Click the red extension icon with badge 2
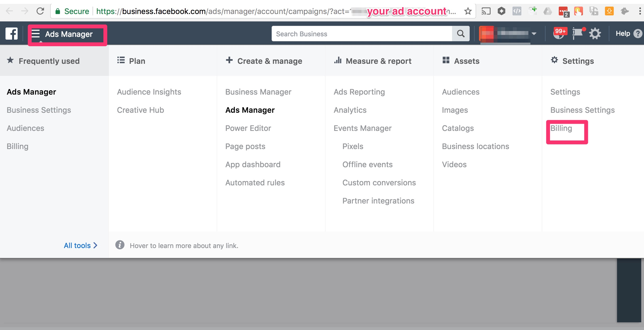This screenshot has height=330, width=644. coord(563,12)
